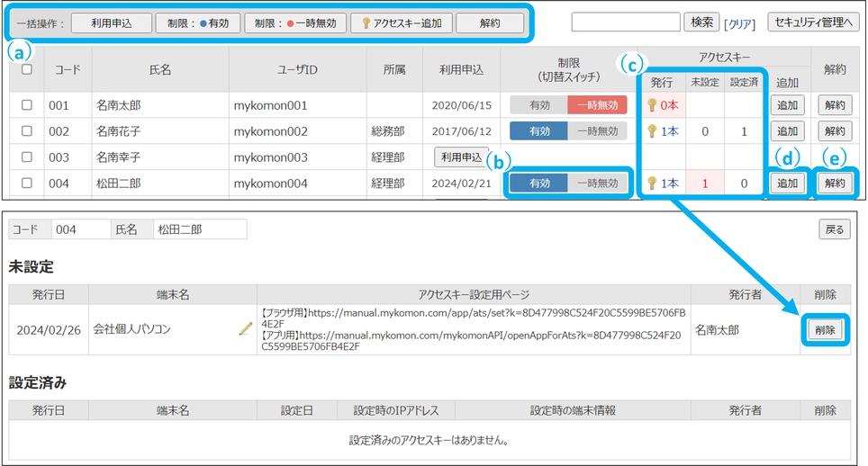The width and height of the screenshot is (868, 466).
Task: Click bulk 制限：一時無効 button
Action: [x=294, y=23]
